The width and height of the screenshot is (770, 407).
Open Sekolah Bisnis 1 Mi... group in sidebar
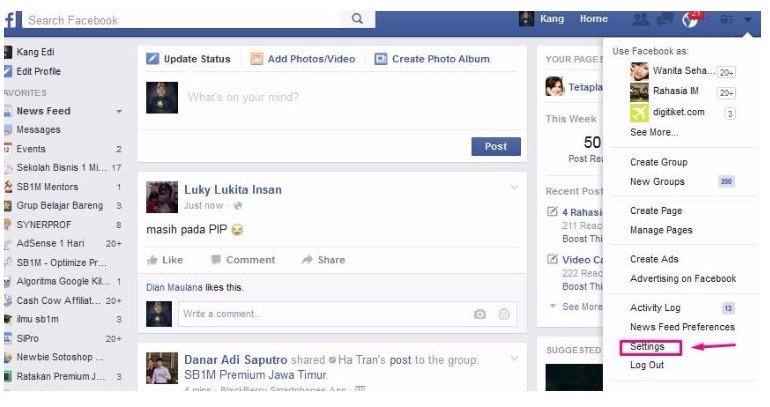tap(61, 167)
